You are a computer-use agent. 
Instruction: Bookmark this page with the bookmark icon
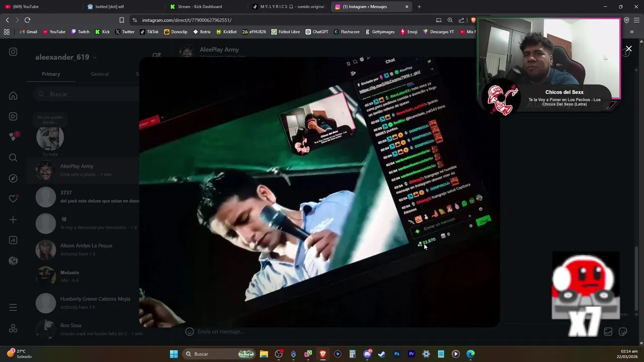click(121, 20)
